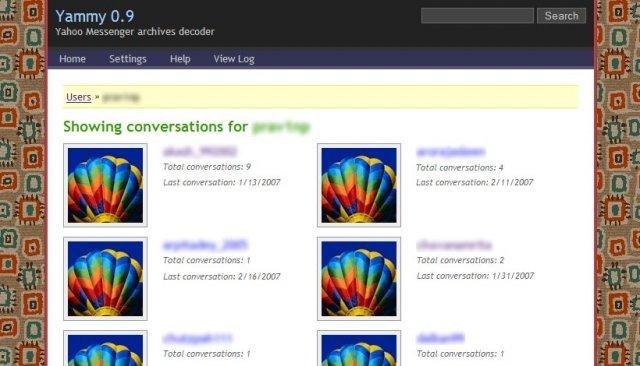Open username link above Total conversations: 9

(200, 151)
